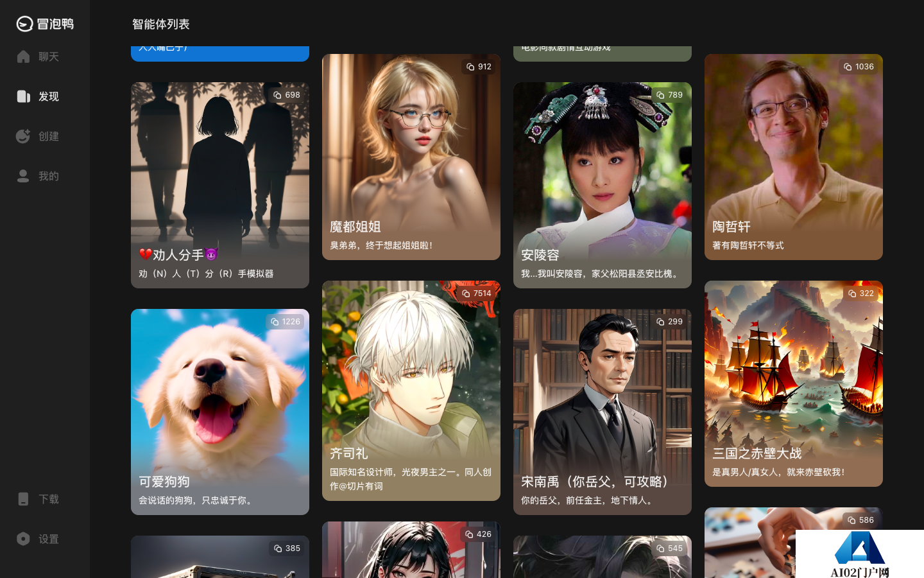Click the chat count badge showing 912
Viewport: 924px width, 578px height.
[x=479, y=67]
